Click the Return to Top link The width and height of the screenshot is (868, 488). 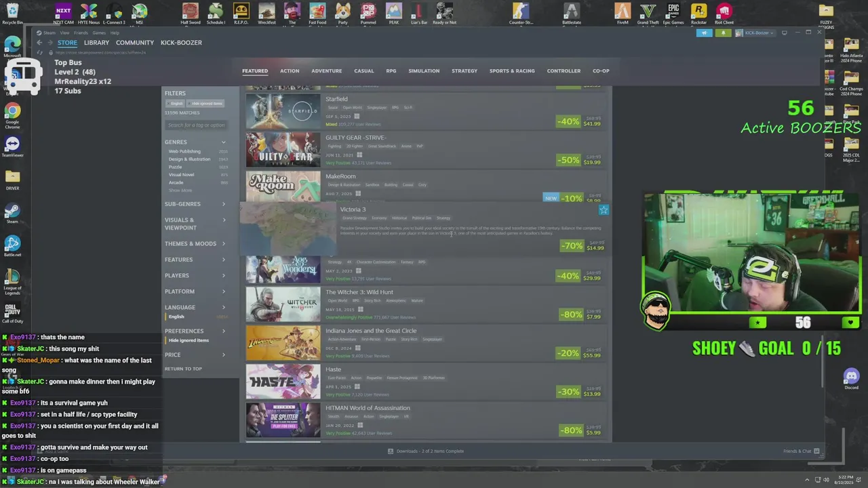[183, 369]
